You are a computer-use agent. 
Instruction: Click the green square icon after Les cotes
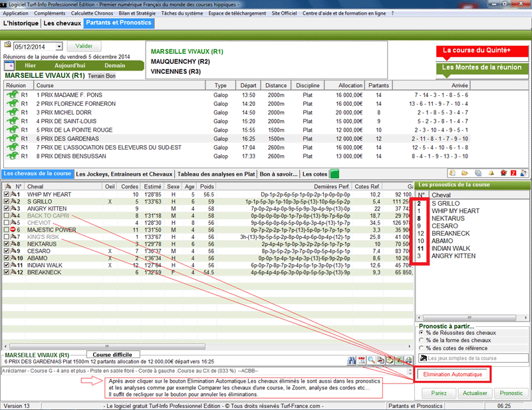(x=334, y=174)
